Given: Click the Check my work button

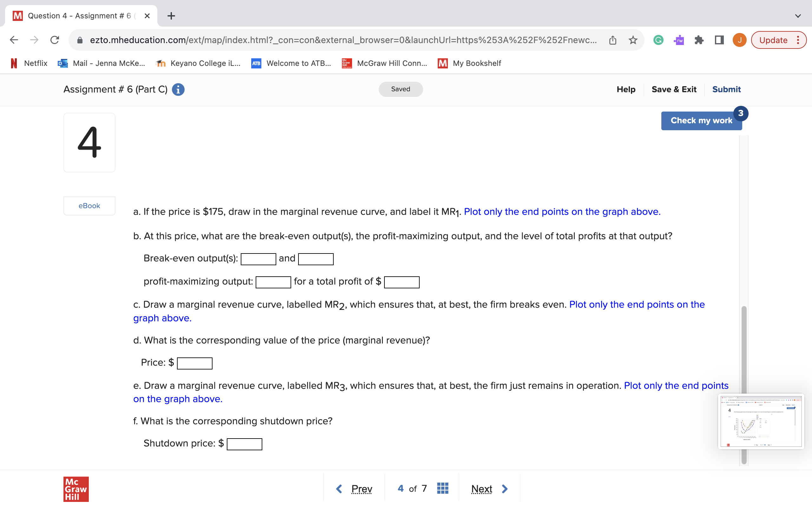Looking at the screenshot, I should tap(701, 120).
